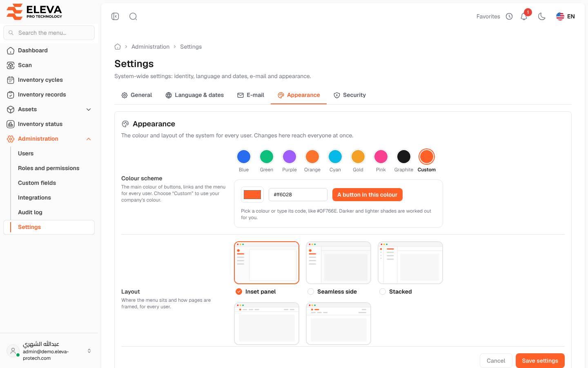The height and width of the screenshot is (368, 588).
Task: Click the Cancel button
Action: [x=496, y=361]
